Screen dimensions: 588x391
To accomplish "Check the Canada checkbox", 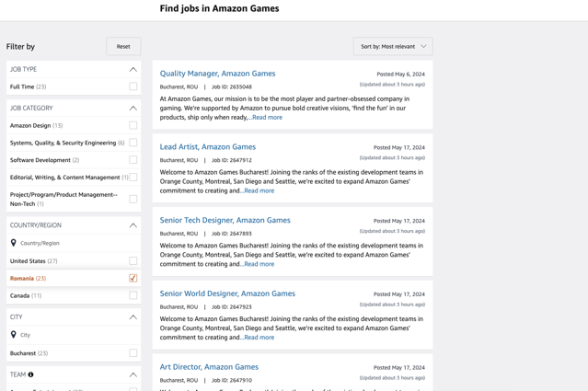I will pyautogui.click(x=133, y=295).
